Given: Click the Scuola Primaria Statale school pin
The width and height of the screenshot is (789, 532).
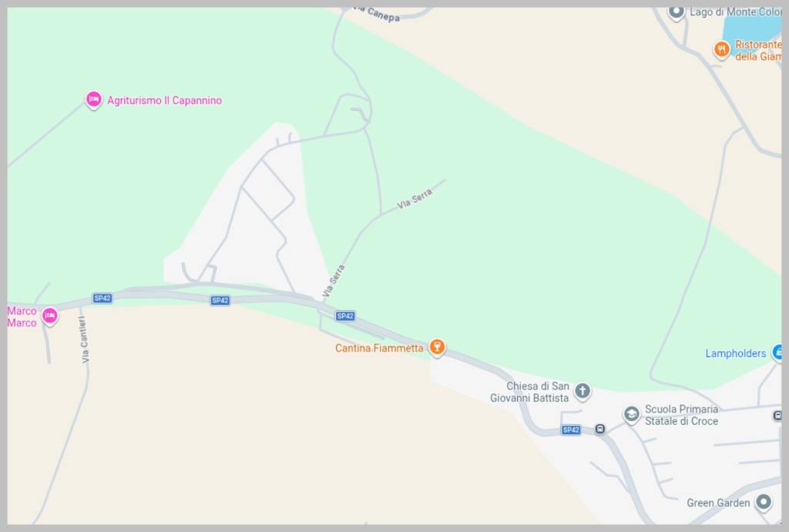Looking at the screenshot, I should point(632,414).
